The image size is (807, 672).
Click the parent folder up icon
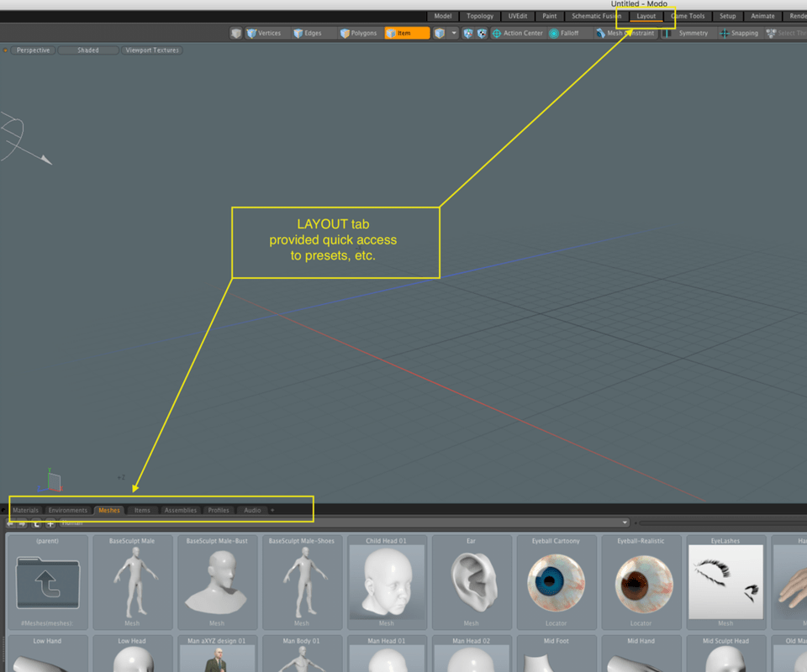[x=36, y=523]
